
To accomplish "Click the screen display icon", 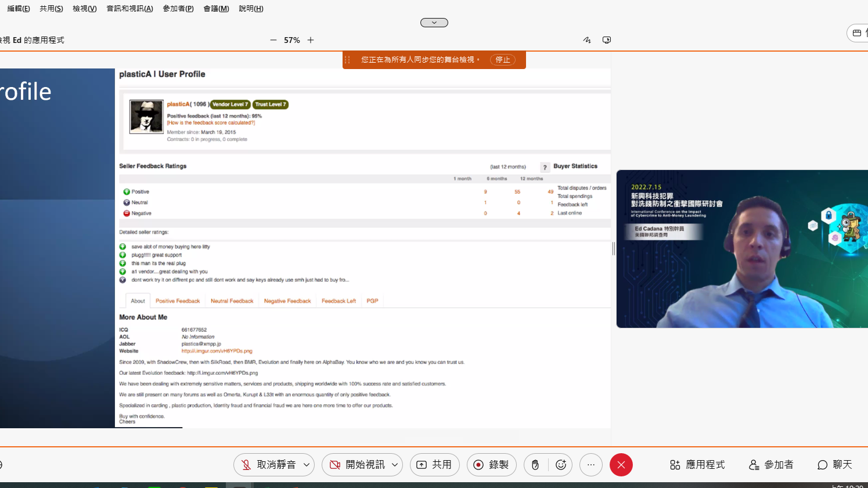I will click(607, 40).
